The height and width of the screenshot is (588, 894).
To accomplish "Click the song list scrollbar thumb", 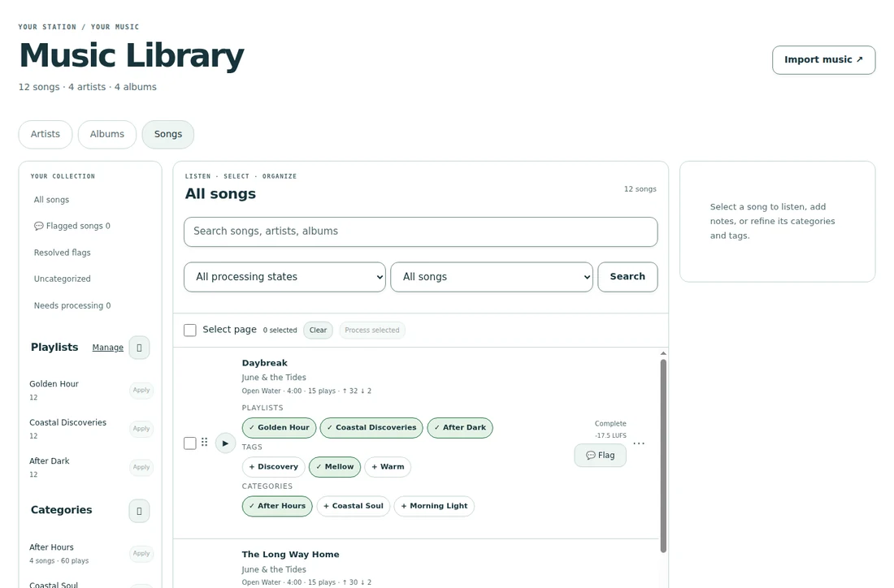I will pyautogui.click(x=663, y=456).
